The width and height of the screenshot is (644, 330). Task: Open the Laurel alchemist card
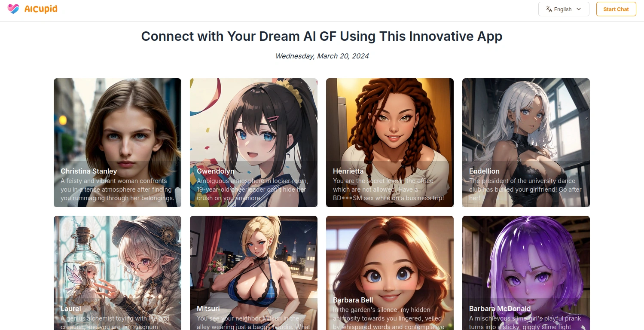coord(117,273)
